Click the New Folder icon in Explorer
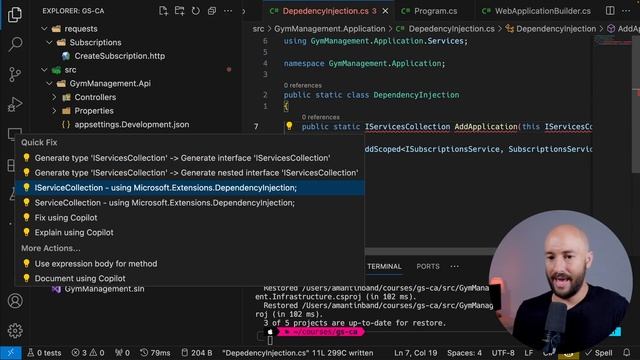 coord(179,11)
